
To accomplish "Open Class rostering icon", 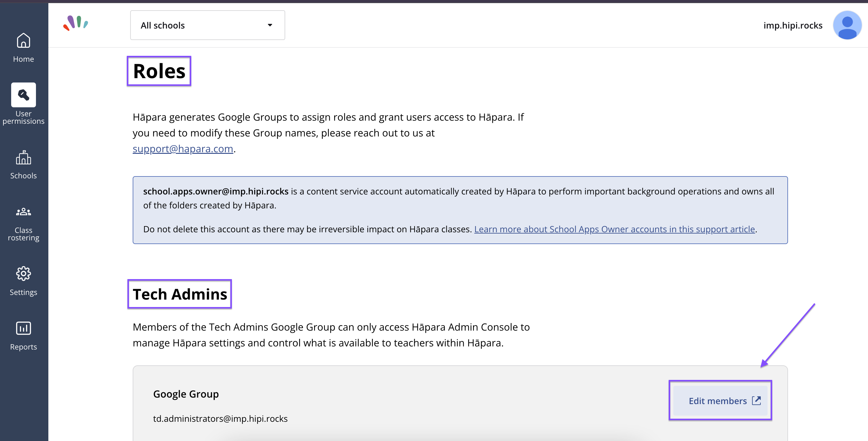I will coord(23,212).
